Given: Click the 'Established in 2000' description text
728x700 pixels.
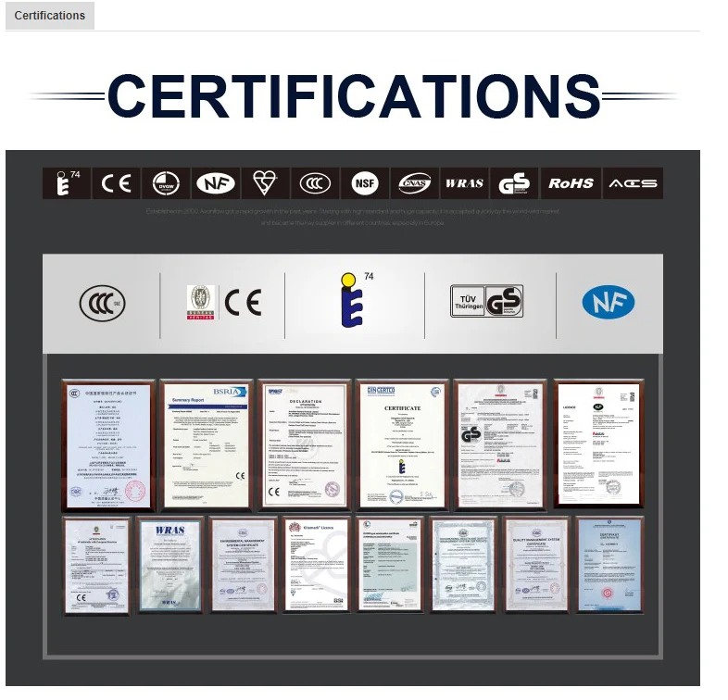Looking at the screenshot, I should pyautogui.click(x=352, y=218).
